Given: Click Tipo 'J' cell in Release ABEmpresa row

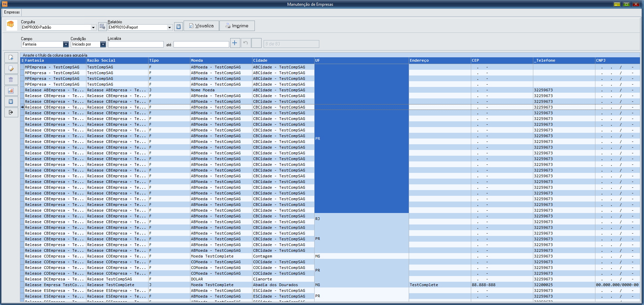Looking at the screenshot, I should [x=169, y=90].
